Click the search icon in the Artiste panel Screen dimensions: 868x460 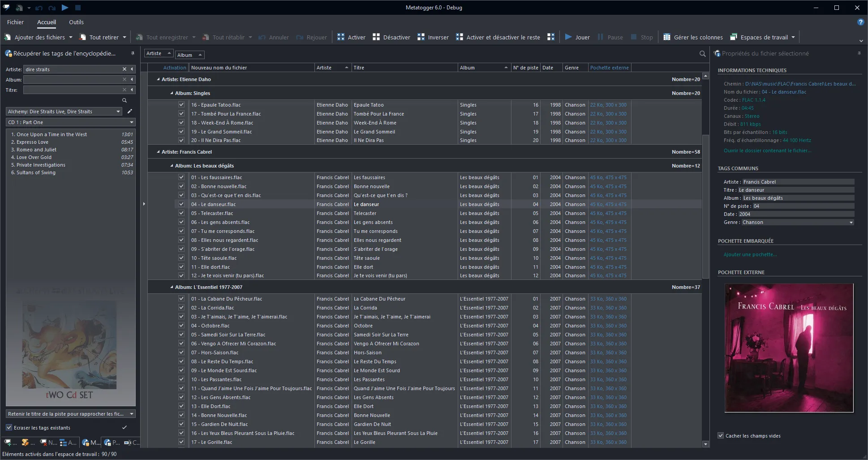click(x=124, y=100)
